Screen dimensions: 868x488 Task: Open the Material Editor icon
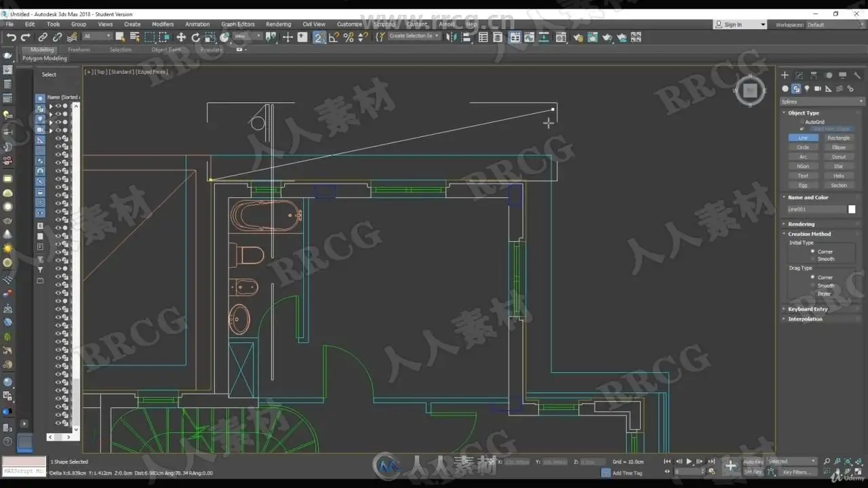coord(561,37)
